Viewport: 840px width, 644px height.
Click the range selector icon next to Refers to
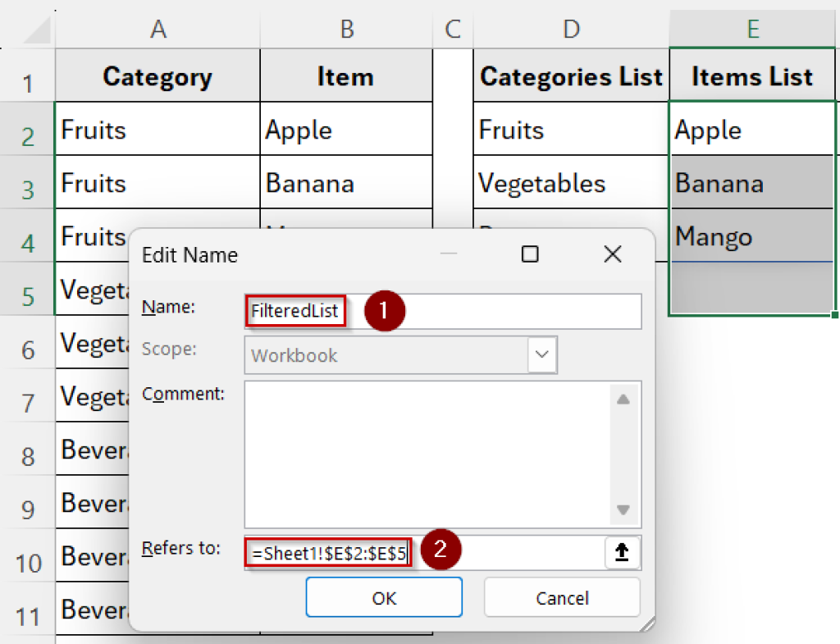tap(621, 552)
